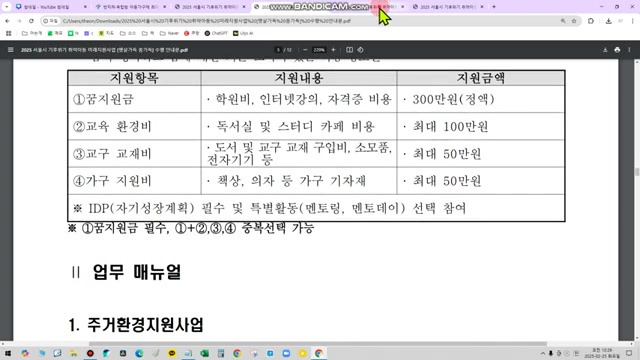The width and height of the screenshot is (640, 360).
Task: Open the Lilys AI bookmark
Action: 243,33
